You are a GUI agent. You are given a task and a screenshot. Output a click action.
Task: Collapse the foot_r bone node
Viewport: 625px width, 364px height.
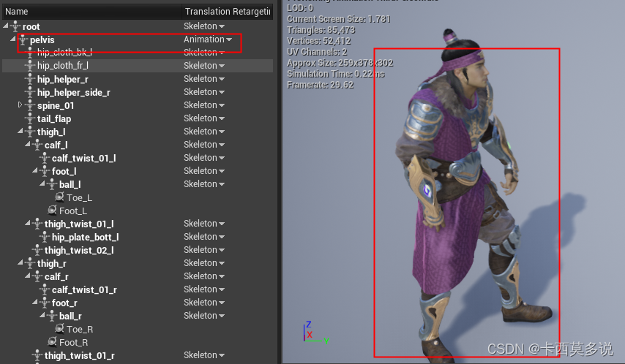click(35, 303)
